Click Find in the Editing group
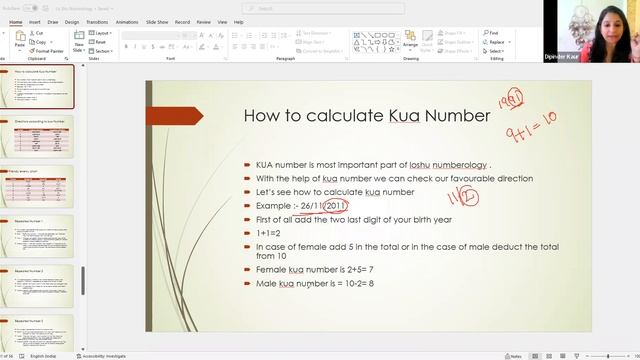The width and height of the screenshot is (640, 360). click(490, 33)
